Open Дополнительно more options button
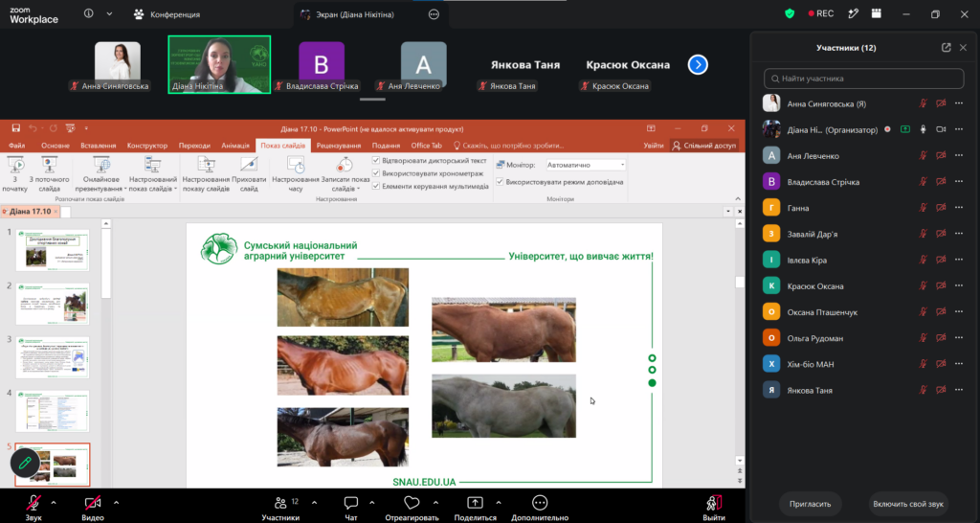The width and height of the screenshot is (980, 523). 540,508
